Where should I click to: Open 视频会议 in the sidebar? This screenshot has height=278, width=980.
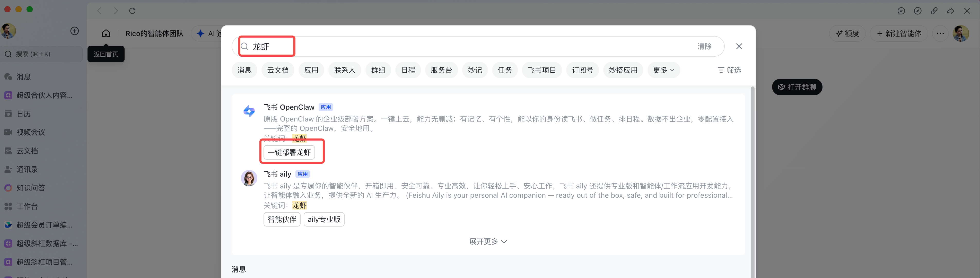[x=31, y=132]
